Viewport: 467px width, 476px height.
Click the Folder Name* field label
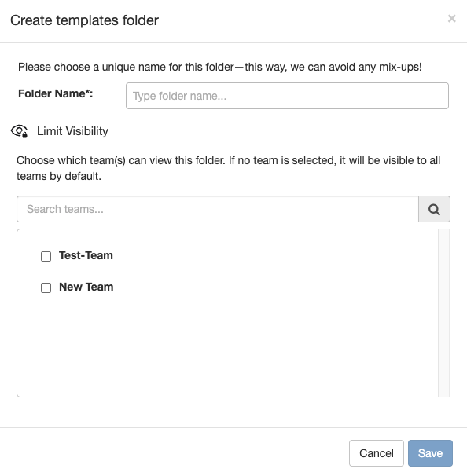point(56,93)
